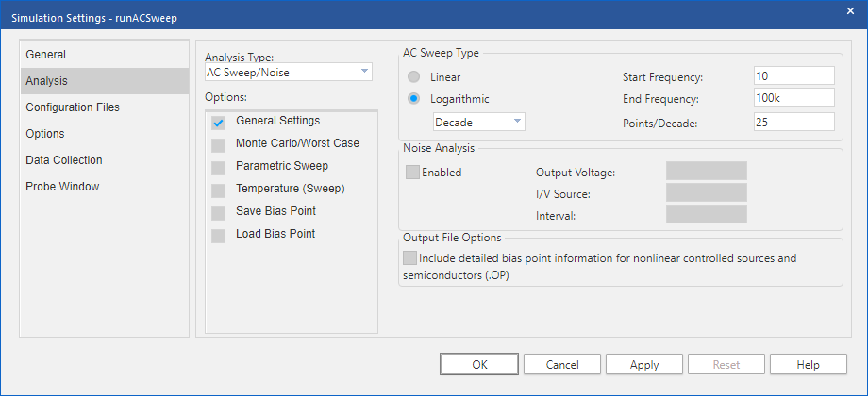Click the OK button

pos(479,364)
